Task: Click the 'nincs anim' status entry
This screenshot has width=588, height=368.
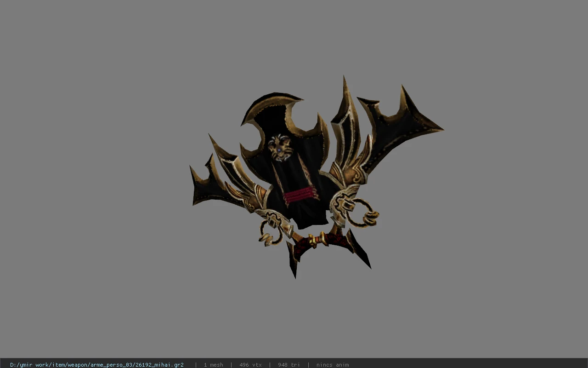Action: (333, 365)
